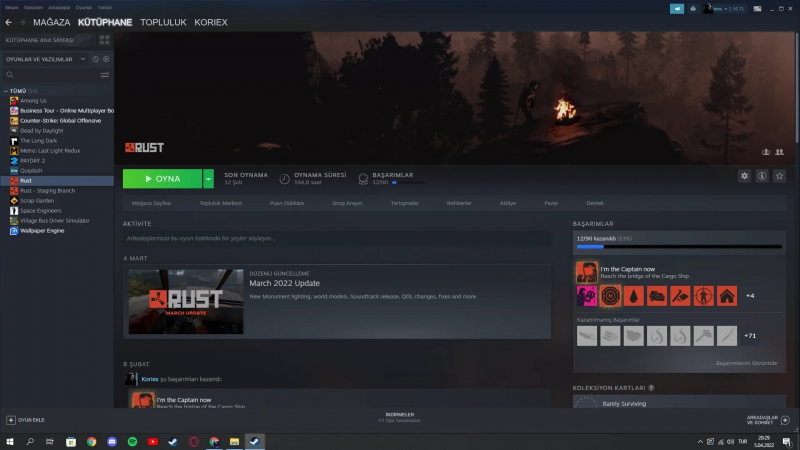Open the MAĞAZA tab
800x450 pixels.
coord(52,22)
